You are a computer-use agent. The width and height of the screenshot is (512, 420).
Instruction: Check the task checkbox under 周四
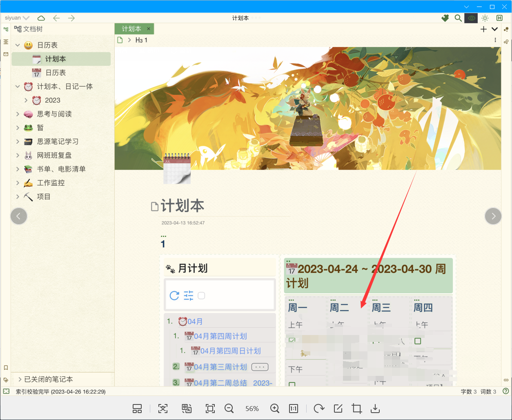tap(418, 341)
